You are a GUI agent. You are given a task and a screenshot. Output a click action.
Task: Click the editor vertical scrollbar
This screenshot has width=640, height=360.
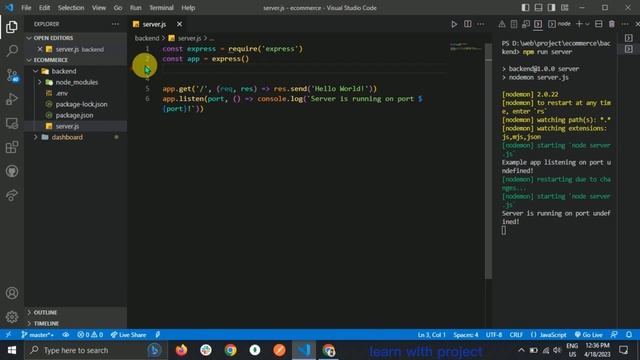click(489, 161)
